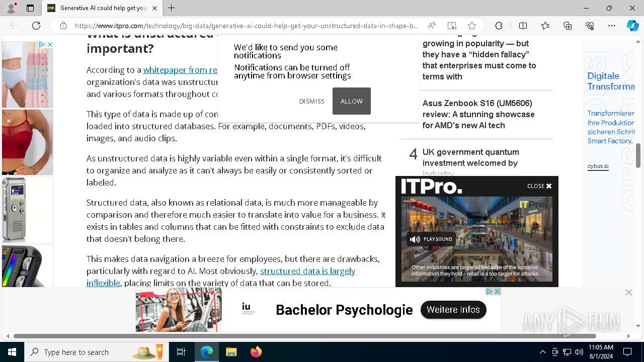Open the whitepaper link
The height and width of the screenshot is (362, 644).
[x=180, y=70]
